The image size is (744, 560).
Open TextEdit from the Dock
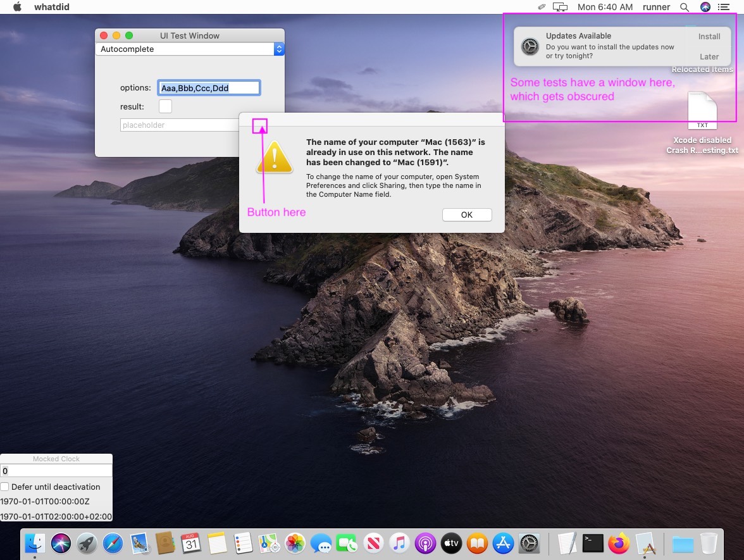point(566,543)
